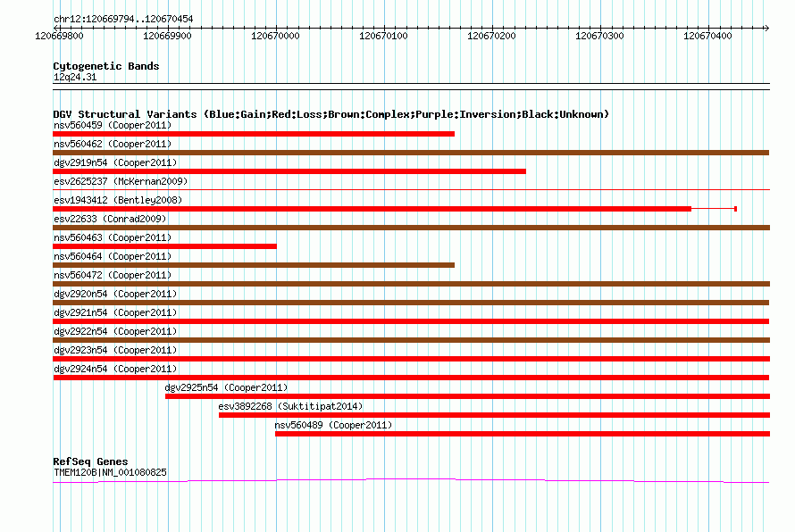The image size is (795, 532).
Task: Click the TMEM120B|NM_001080825 gene label
Action: [x=110, y=472]
